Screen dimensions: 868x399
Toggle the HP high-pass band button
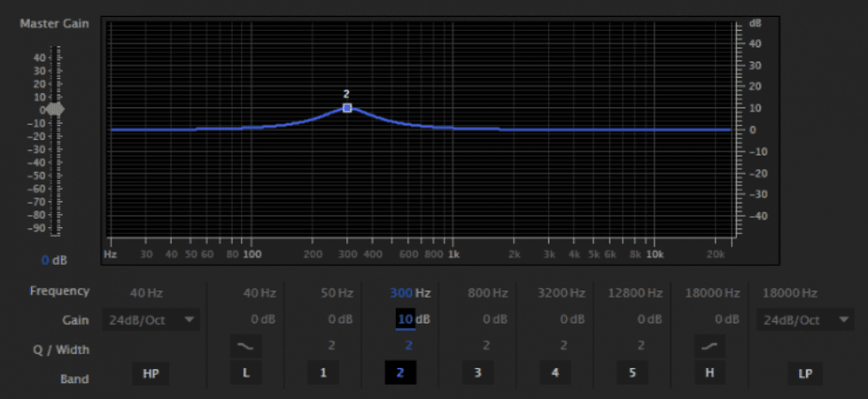151,373
